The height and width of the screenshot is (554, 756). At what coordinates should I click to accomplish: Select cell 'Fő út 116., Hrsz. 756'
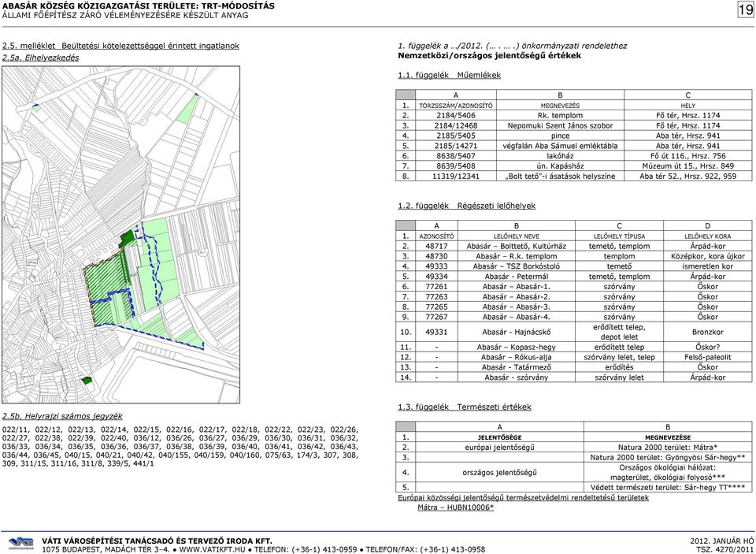click(688, 156)
